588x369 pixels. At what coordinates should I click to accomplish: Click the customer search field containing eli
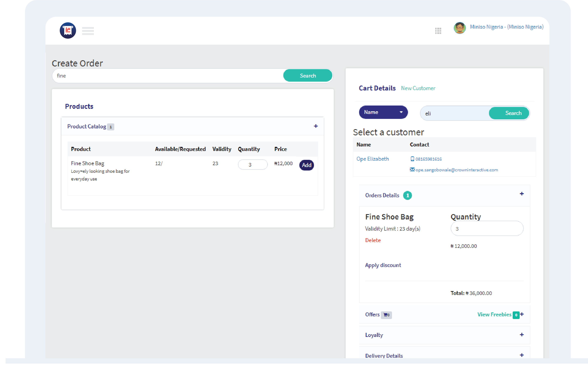[455, 113]
